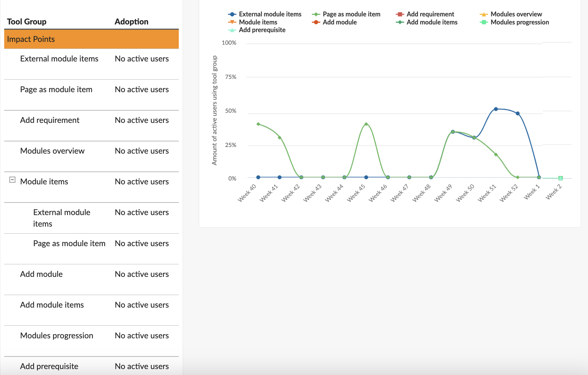Sort by Tool Group column header

(x=27, y=22)
